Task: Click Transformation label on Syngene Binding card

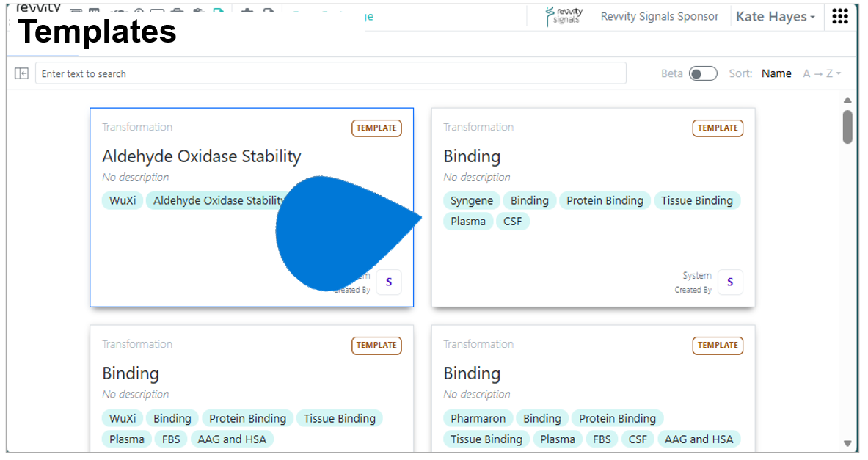Action: (478, 128)
